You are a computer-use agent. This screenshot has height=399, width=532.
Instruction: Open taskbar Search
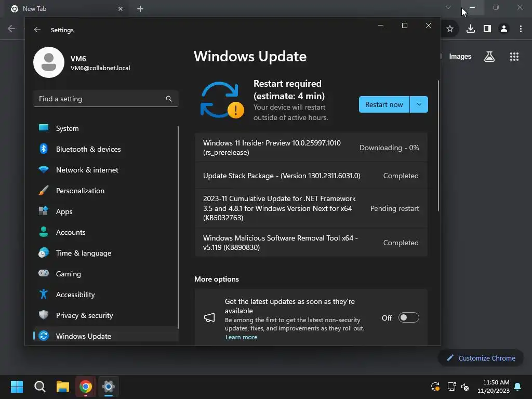click(x=39, y=387)
